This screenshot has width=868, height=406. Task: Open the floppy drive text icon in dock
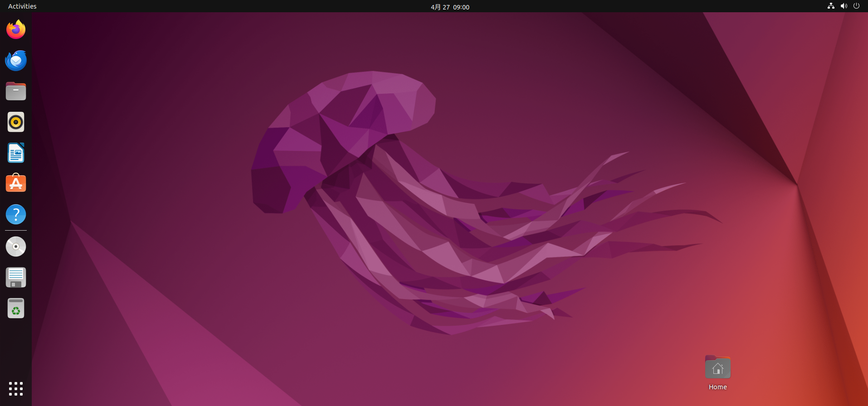point(16,277)
